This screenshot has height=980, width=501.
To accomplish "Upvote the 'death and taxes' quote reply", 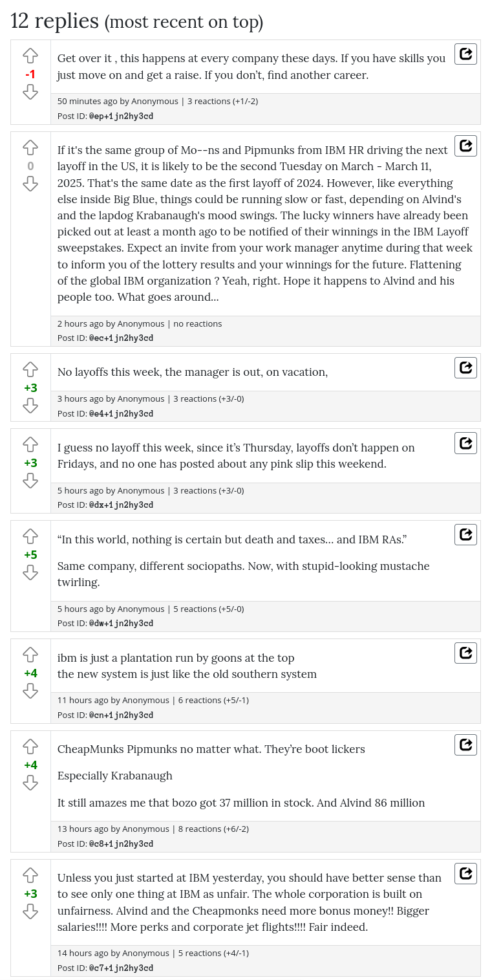I will click(x=30, y=536).
